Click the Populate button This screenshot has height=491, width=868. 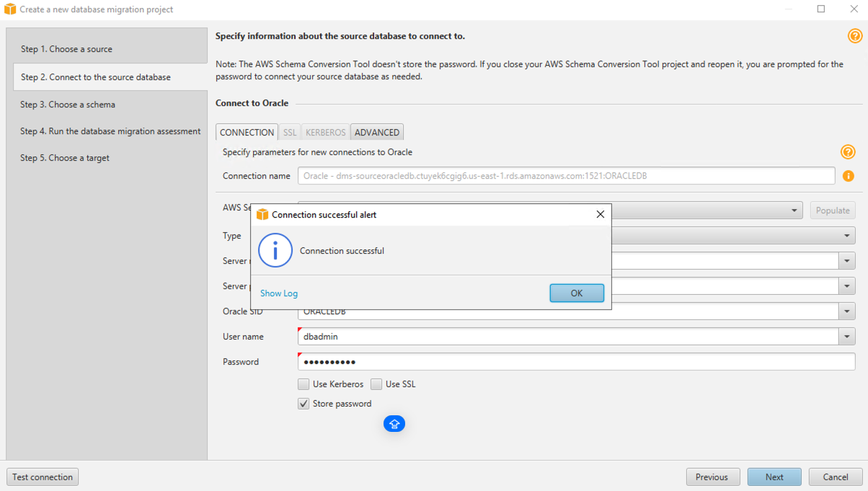pyautogui.click(x=833, y=211)
